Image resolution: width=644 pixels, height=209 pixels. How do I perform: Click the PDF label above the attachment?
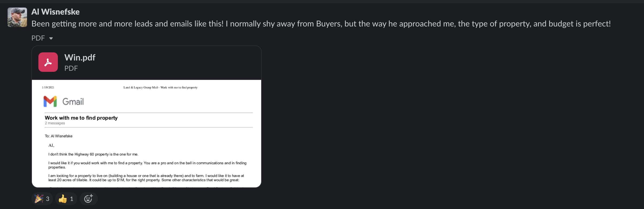coord(38,38)
